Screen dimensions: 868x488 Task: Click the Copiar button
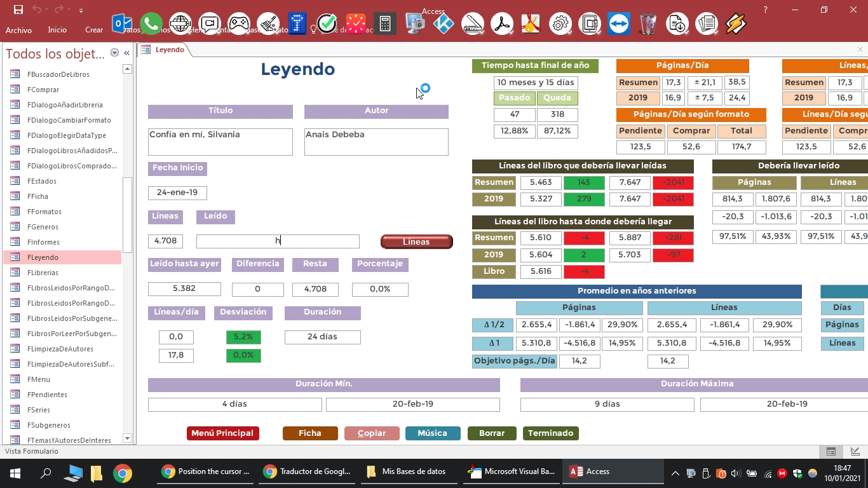372,433
